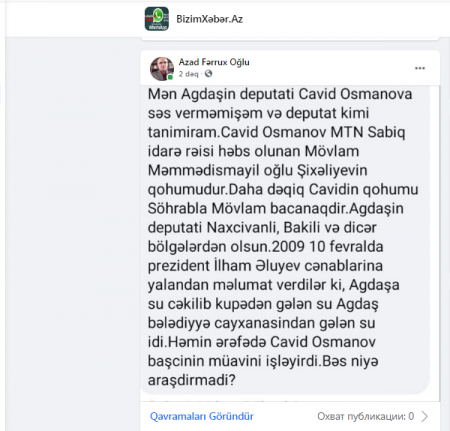Click the green online status dot
Image resolution: width=450 pixels, height=431 pixels.
(170, 77)
